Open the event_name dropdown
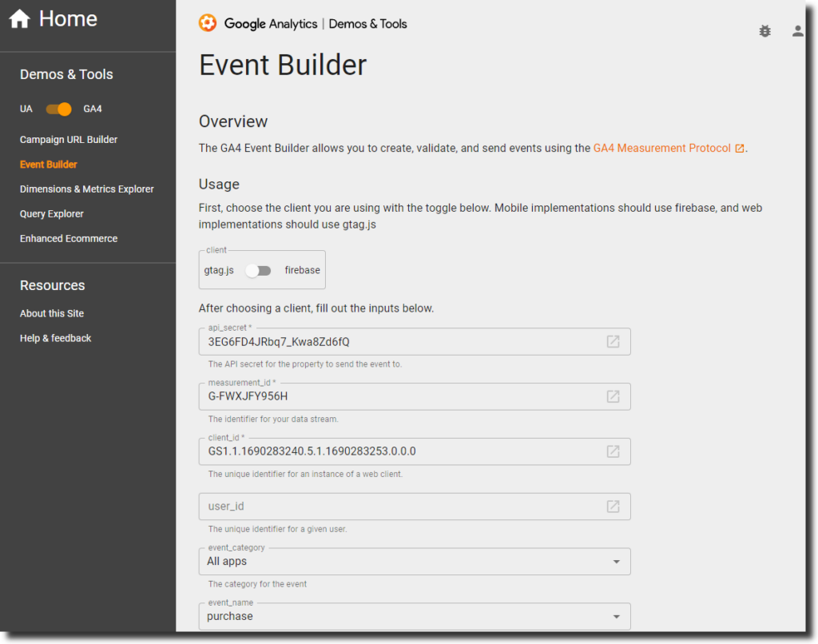The height and width of the screenshot is (644, 818). 616,616
